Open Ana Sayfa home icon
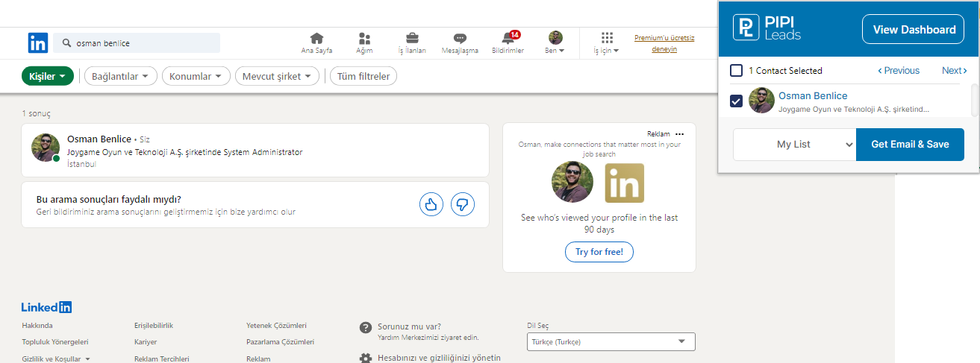 click(x=316, y=38)
